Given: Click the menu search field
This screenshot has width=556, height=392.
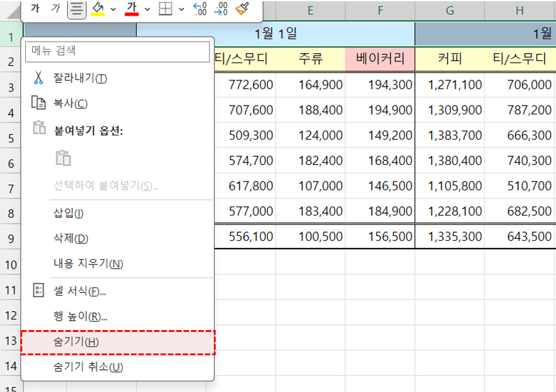Looking at the screenshot, I should pos(117,51).
